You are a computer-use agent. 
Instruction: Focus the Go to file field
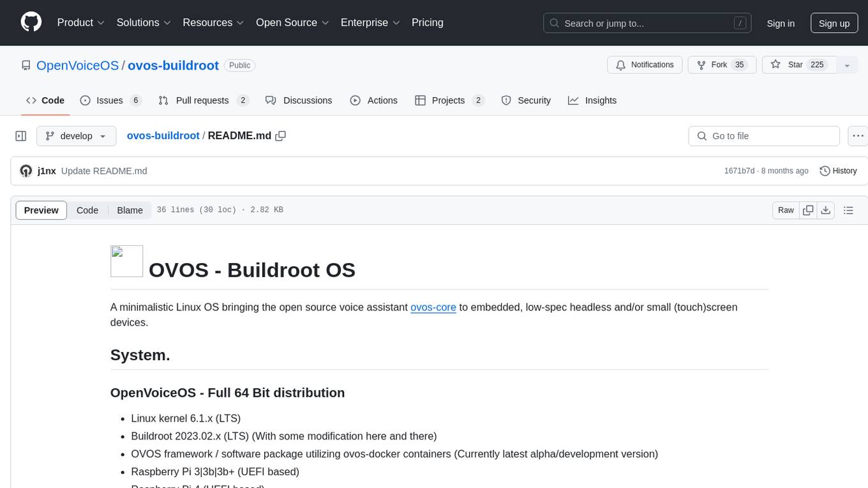point(764,136)
